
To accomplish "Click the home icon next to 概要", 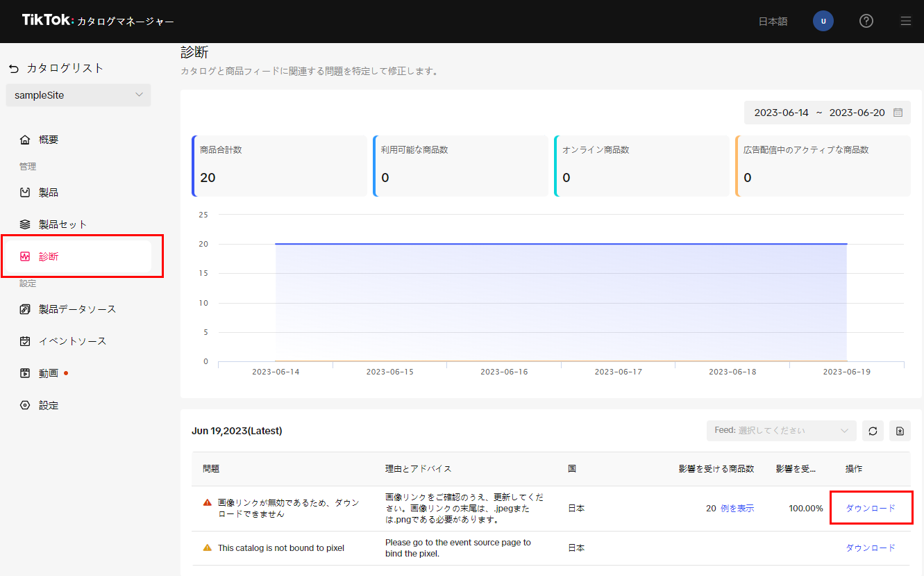I will click(25, 140).
